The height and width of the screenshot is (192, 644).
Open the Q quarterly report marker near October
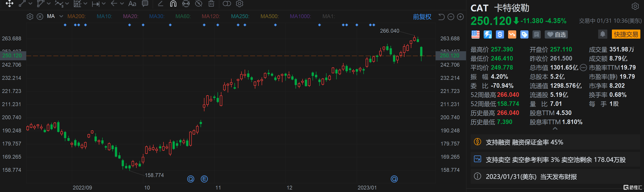click(x=191, y=179)
